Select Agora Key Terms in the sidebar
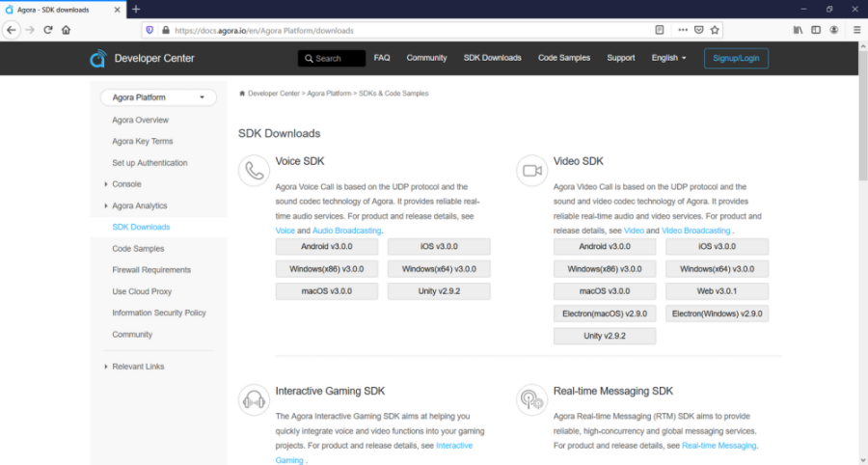The height and width of the screenshot is (465, 868). tap(143, 142)
